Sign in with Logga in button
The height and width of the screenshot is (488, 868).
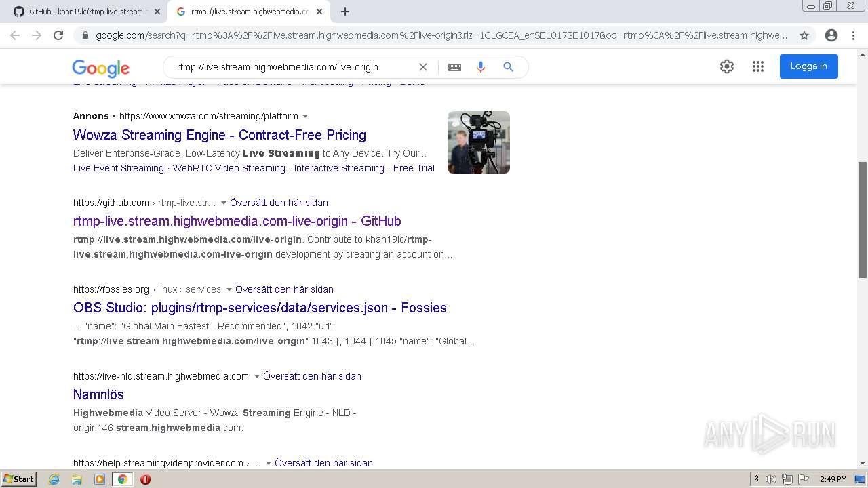click(808, 66)
